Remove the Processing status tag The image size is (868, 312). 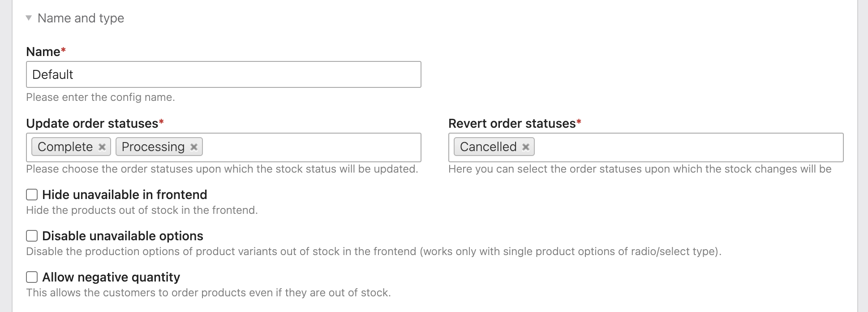(x=194, y=147)
